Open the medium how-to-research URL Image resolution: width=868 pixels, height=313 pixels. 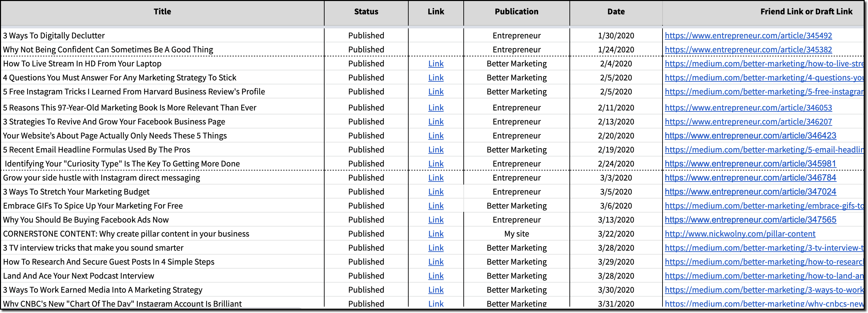pyautogui.click(x=764, y=262)
